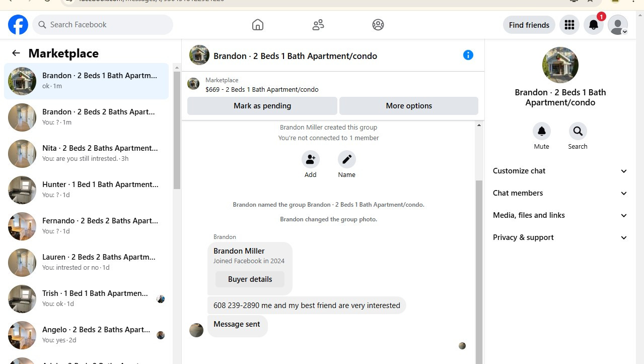Click Brandon Miller name in buyer card

pyautogui.click(x=239, y=251)
